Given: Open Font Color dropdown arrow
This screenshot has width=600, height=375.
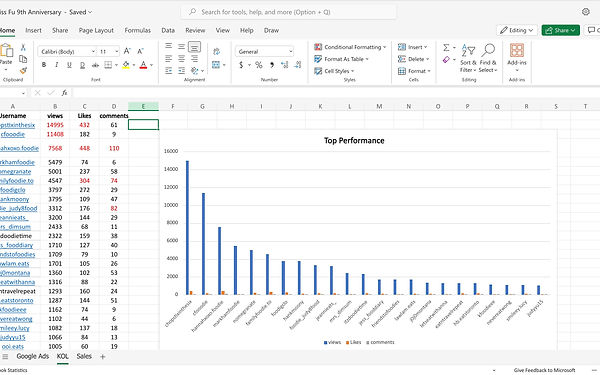Looking at the screenshot, I should (x=152, y=65).
